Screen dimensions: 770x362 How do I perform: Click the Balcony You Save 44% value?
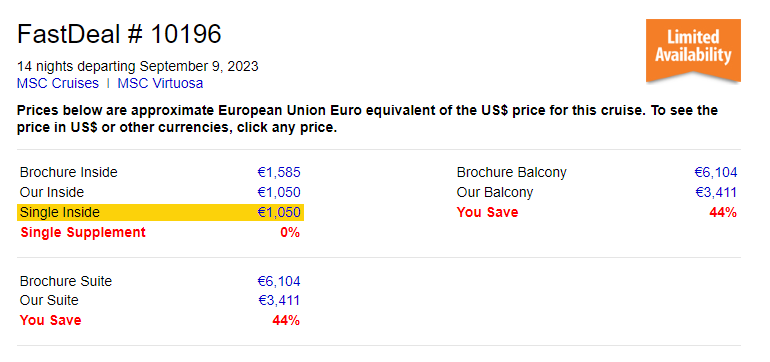(x=723, y=213)
